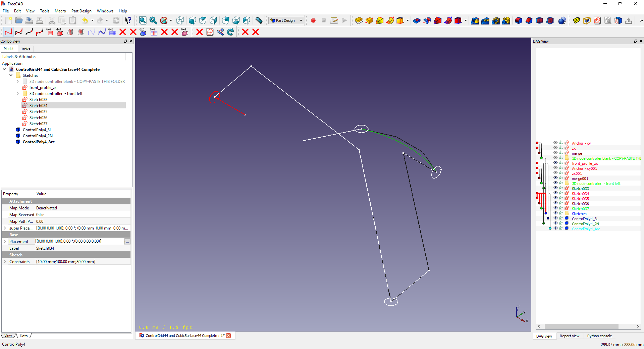Click the red macro record button

coord(313,20)
